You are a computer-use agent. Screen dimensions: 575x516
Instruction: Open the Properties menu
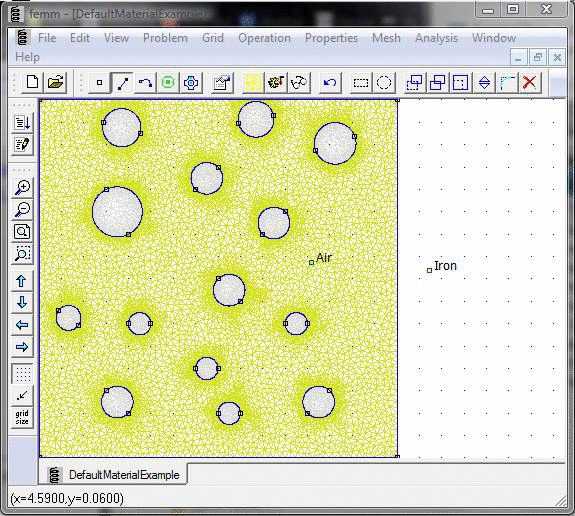click(x=332, y=38)
